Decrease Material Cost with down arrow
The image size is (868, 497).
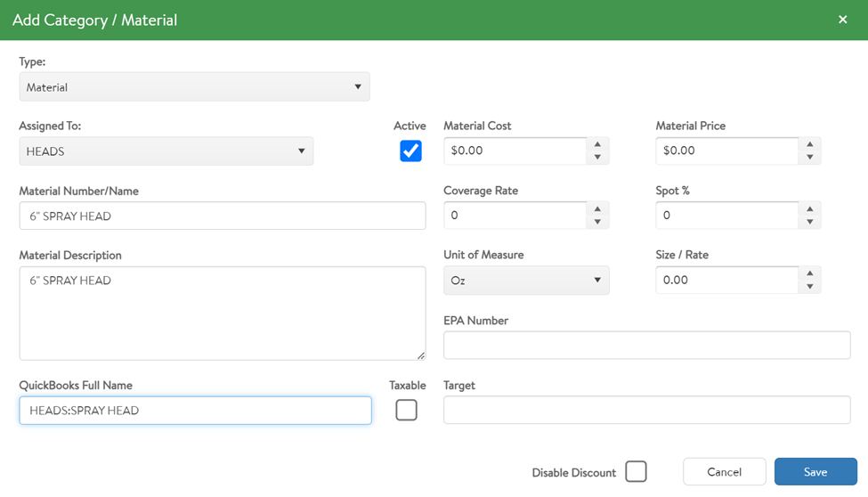pos(597,158)
